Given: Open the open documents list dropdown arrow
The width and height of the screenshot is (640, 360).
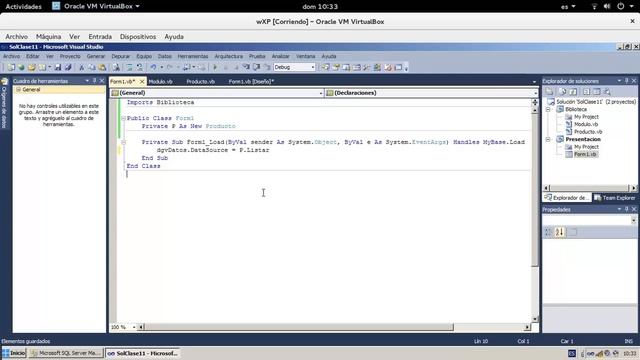Looking at the screenshot, I should point(534,82).
